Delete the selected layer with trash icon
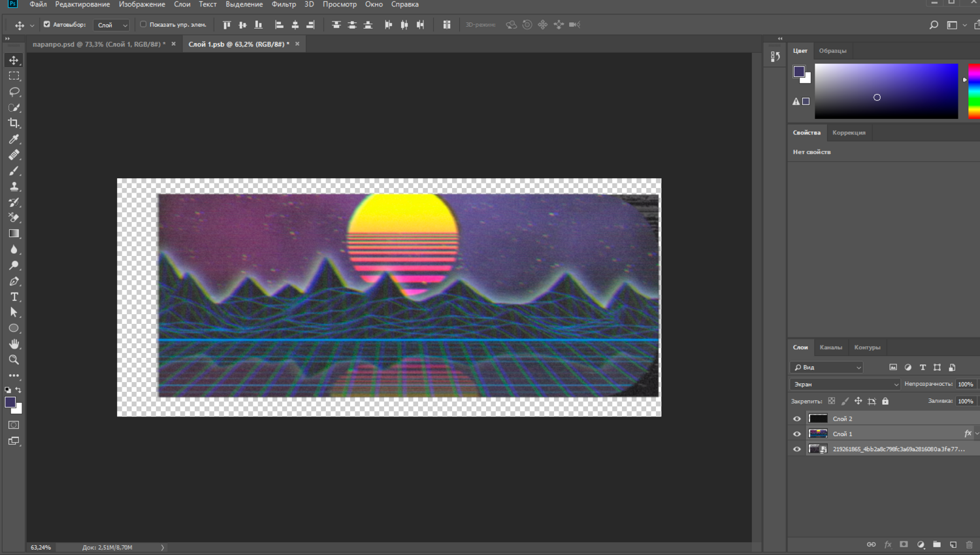 970,545
